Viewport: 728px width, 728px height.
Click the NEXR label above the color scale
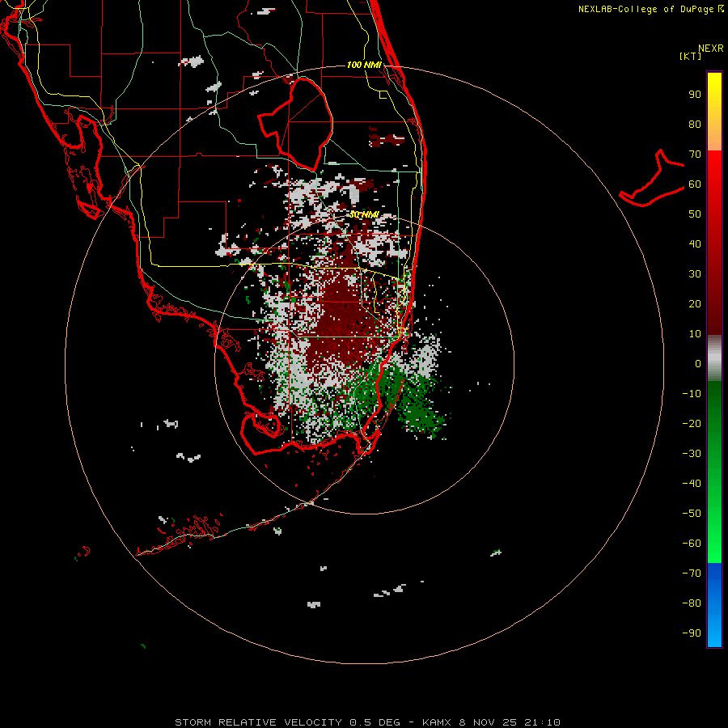(x=711, y=49)
